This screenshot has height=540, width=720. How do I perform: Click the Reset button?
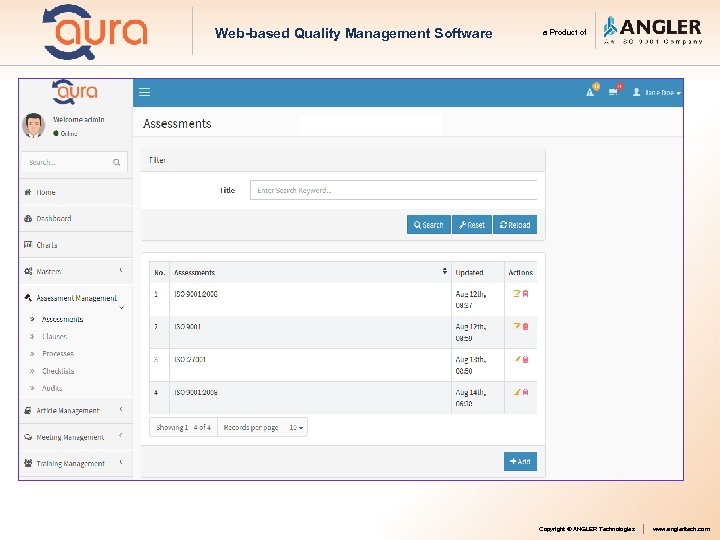tap(472, 225)
